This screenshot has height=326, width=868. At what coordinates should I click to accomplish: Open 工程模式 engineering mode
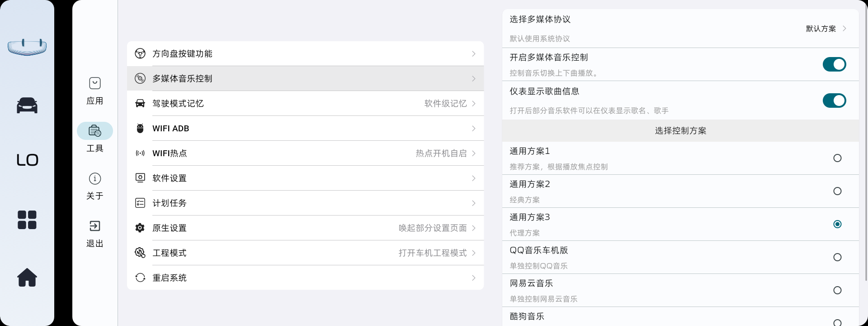pyautogui.click(x=305, y=253)
